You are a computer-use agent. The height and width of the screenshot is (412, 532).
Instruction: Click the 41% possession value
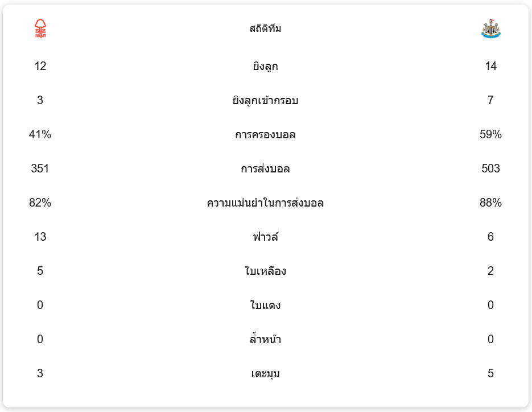tap(40, 135)
